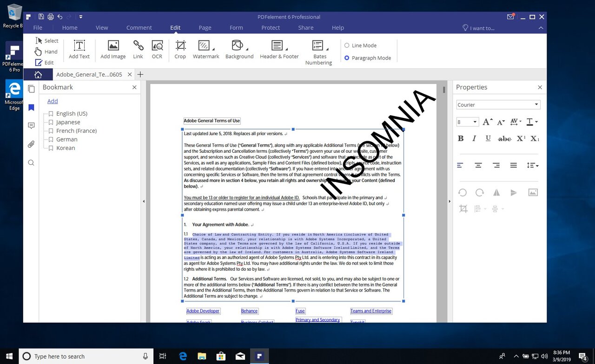
Task: Open the font color picker
Action: pos(532,122)
